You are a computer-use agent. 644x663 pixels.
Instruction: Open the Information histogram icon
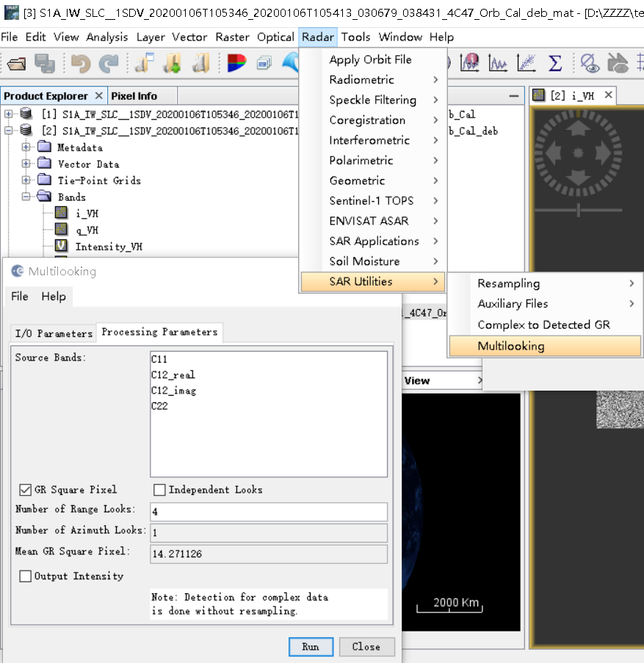click(x=470, y=62)
